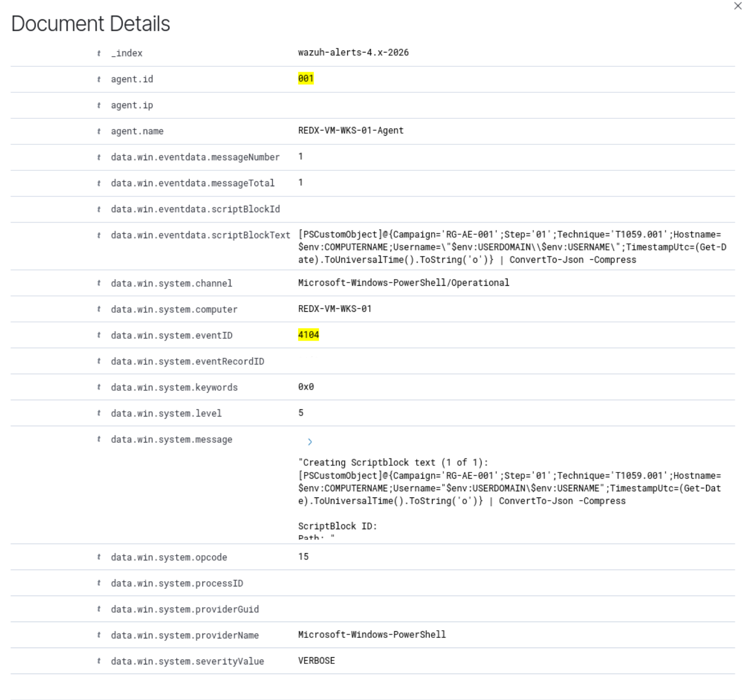
Task: Click the type icon beside data.win.system.level
Action: (x=99, y=413)
